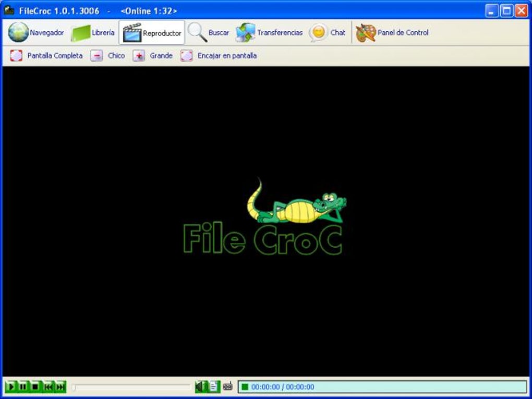
Task: Switch to the Reproductor tab
Action: [x=153, y=32]
